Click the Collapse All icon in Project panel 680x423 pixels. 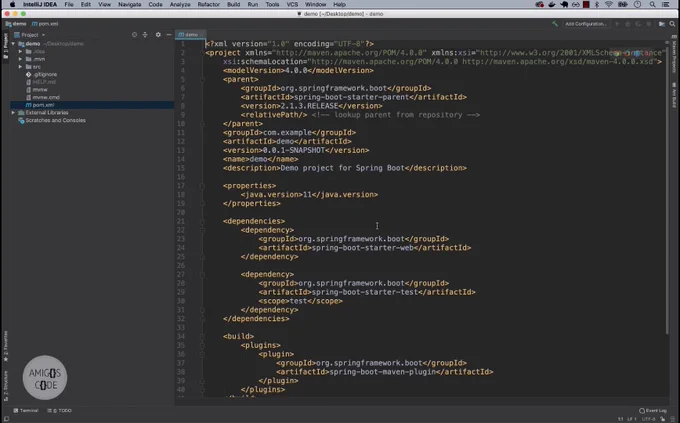[x=145, y=35]
